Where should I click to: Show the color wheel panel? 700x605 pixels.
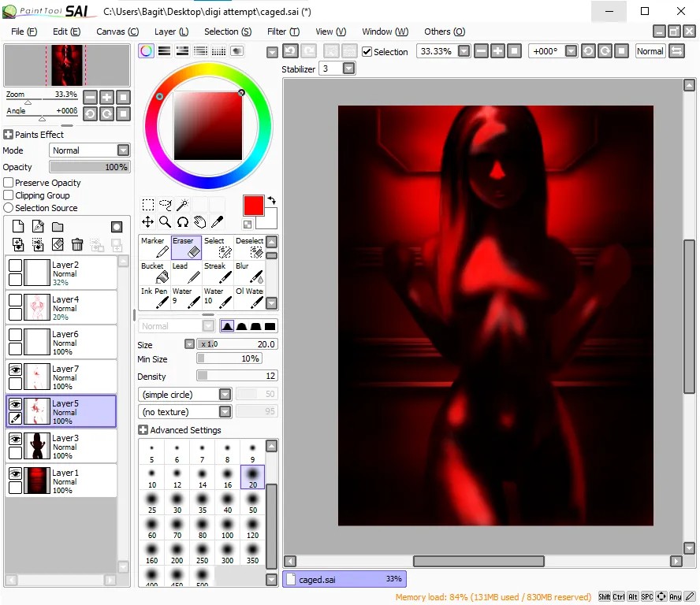[146, 51]
